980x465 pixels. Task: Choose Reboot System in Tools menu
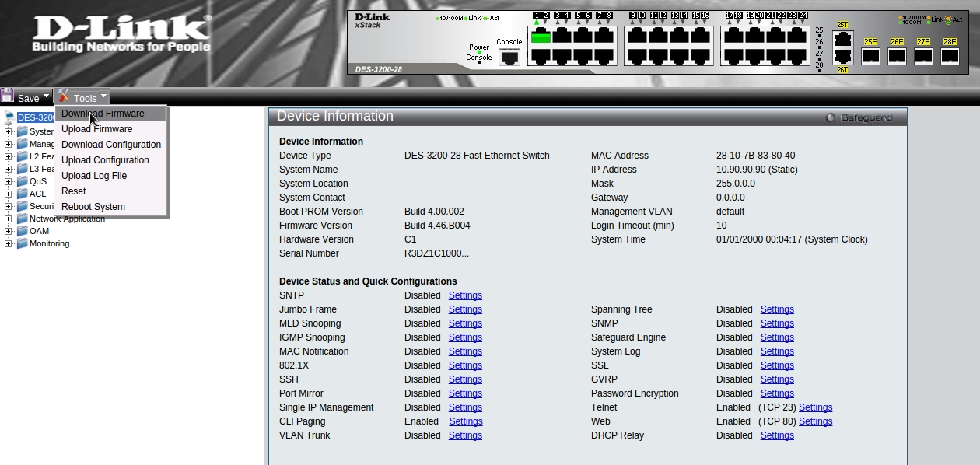pos(93,207)
